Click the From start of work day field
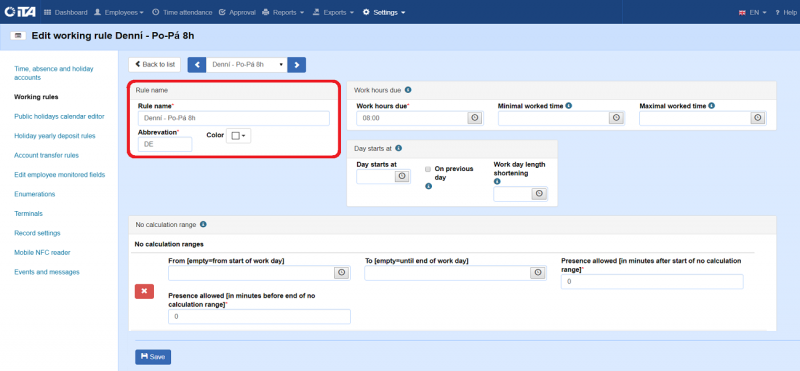 pyautogui.click(x=252, y=273)
